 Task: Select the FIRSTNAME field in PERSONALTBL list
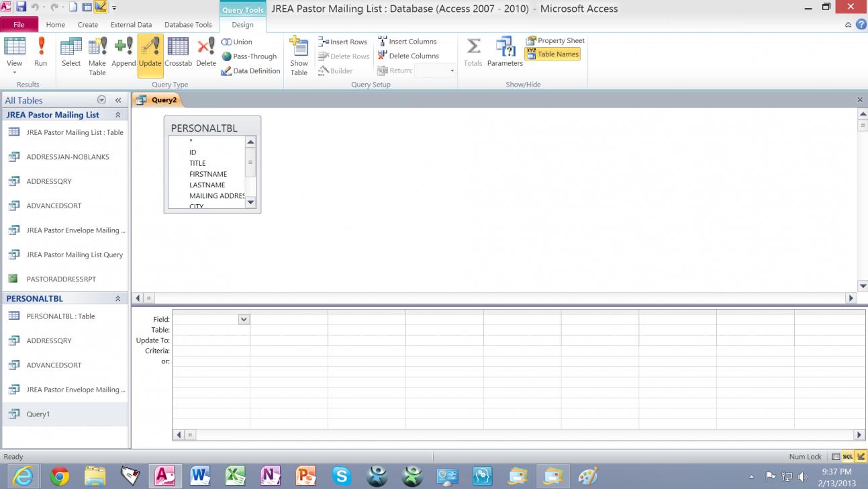(208, 174)
